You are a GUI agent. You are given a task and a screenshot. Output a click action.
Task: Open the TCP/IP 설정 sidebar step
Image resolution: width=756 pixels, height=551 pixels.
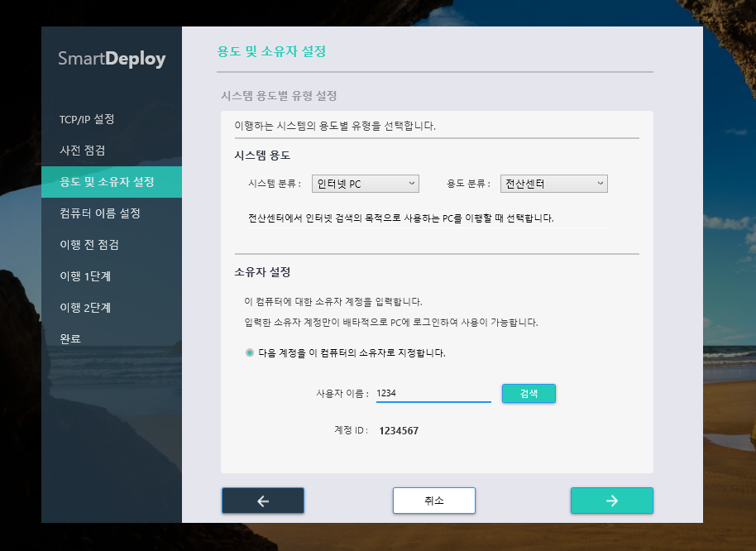112,119
